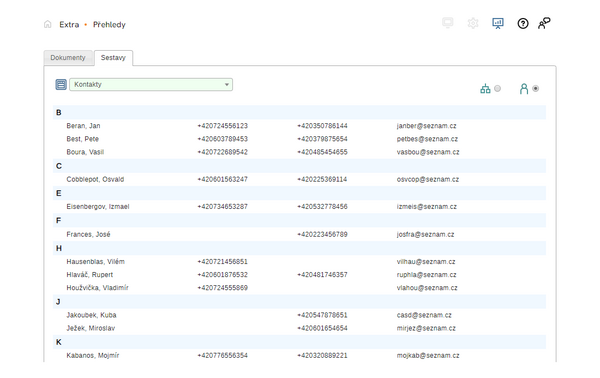600x378 pixels.
Task: Click group header letter E
Action: pyautogui.click(x=59, y=193)
